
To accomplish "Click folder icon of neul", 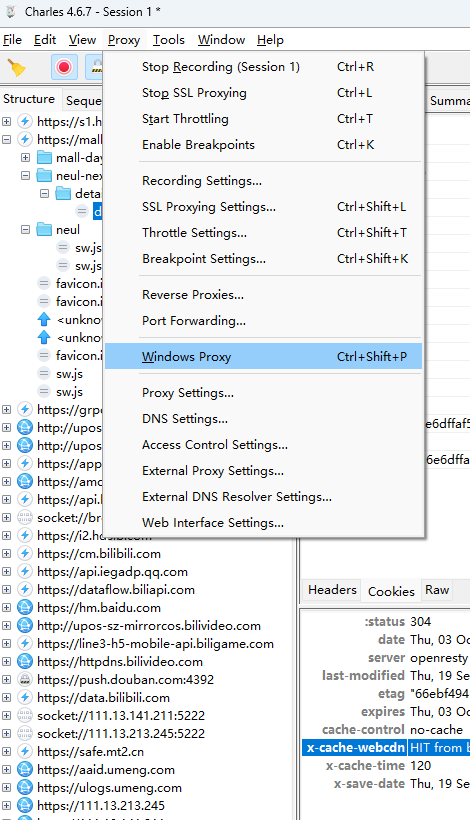I will 44,230.
